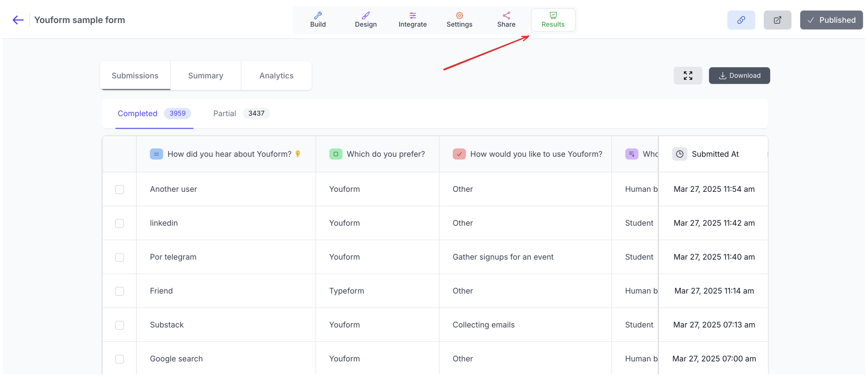Click 'Mar 27, 2025 11:14 am' timestamp
The image size is (868, 377).
(714, 291)
